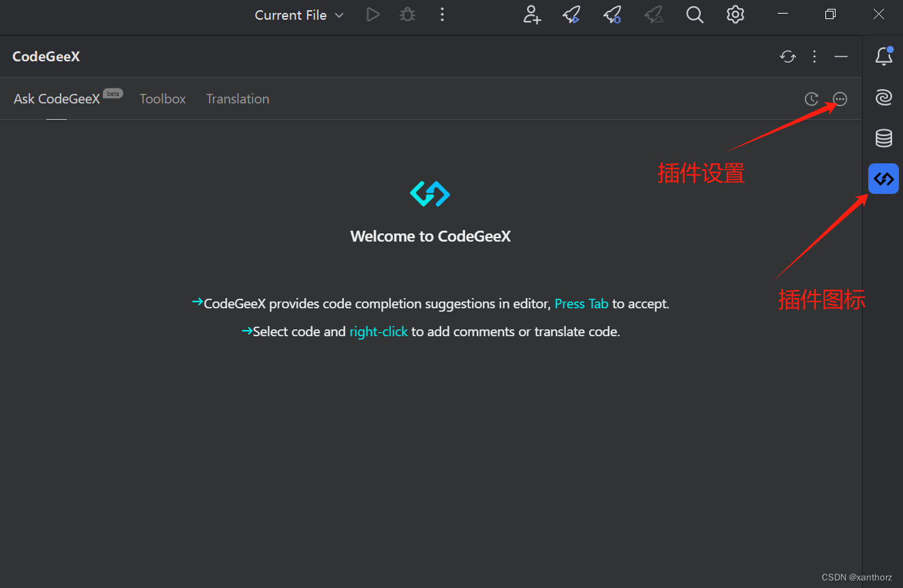Open the spiral AI assistant sidebar icon
Screen dimensions: 903x588
[884, 98]
